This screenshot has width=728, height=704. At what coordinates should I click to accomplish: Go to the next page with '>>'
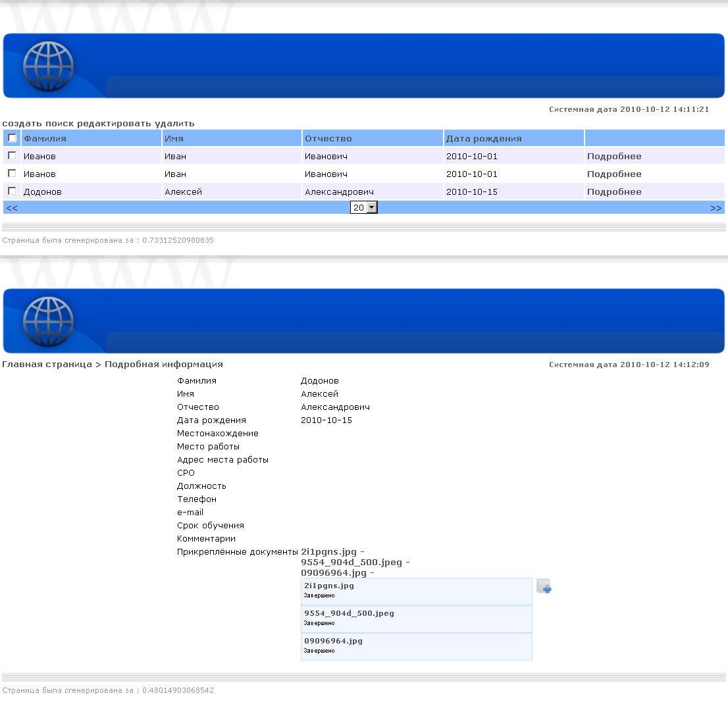715,208
